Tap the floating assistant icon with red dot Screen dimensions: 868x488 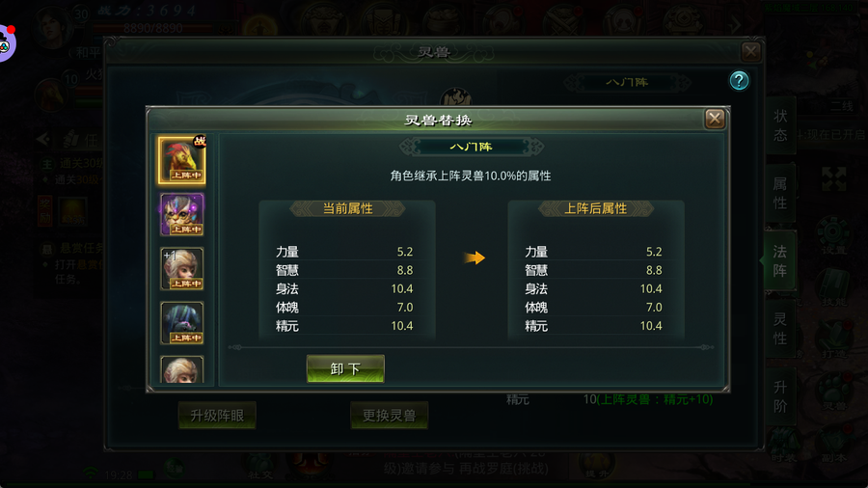pyautogui.click(x=6, y=43)
